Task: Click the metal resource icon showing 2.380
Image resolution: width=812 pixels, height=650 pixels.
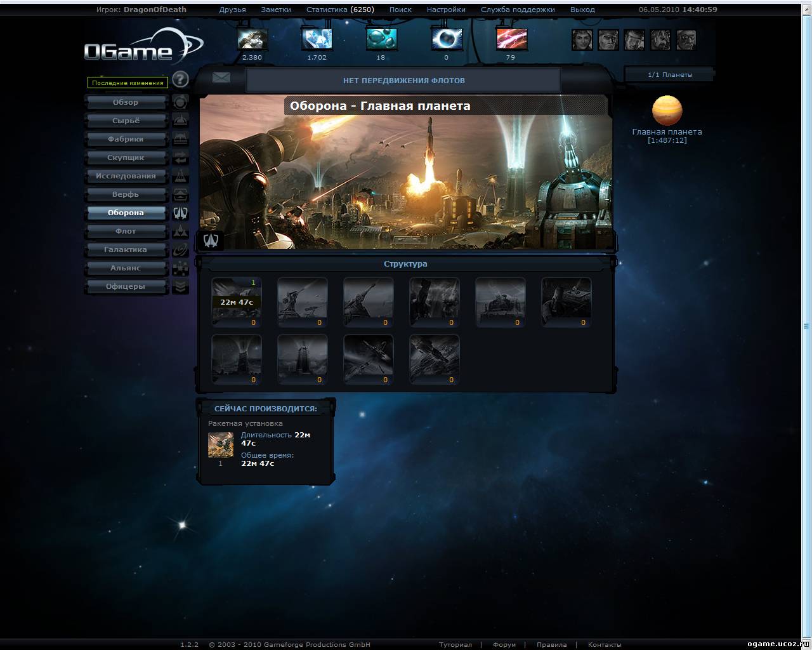Action: point(252,39)
